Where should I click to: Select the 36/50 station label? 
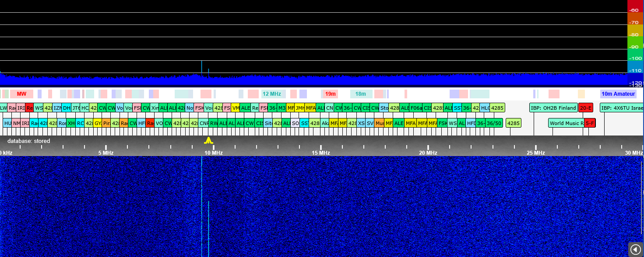(494, 123)
